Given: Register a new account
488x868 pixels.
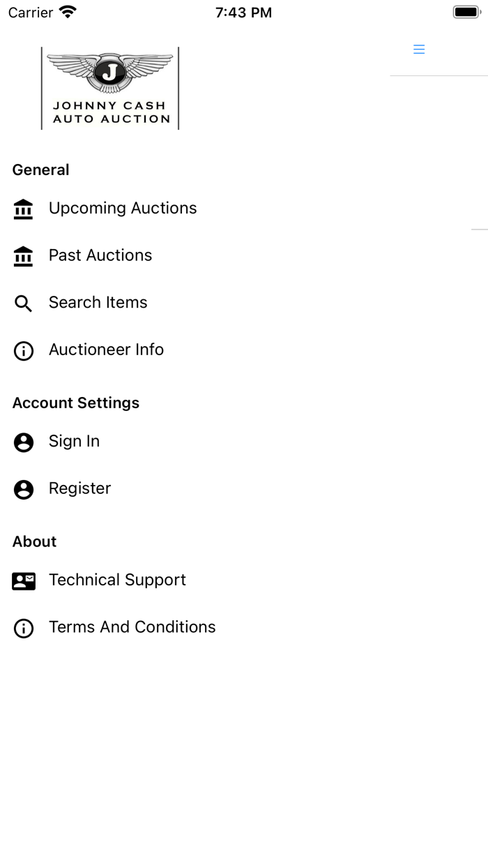Looking at the screenshot, I should pos(79,489).
